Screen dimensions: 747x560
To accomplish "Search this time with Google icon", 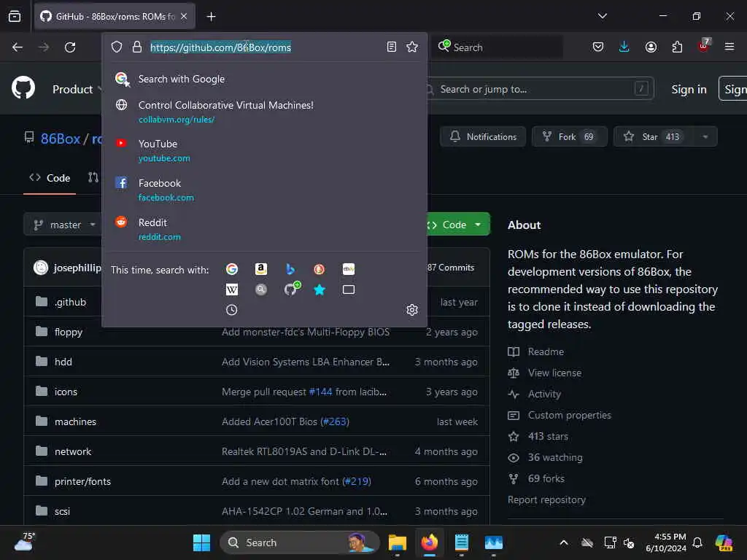I will [x=232, y=269].
